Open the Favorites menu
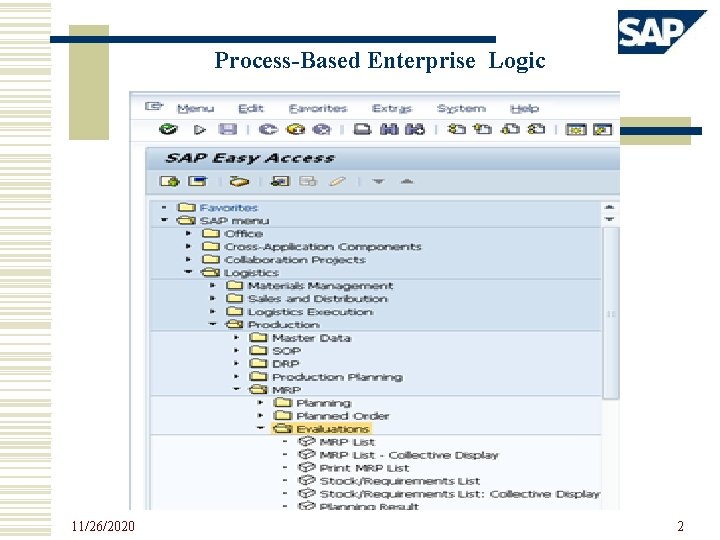 [x=318, y=109]
